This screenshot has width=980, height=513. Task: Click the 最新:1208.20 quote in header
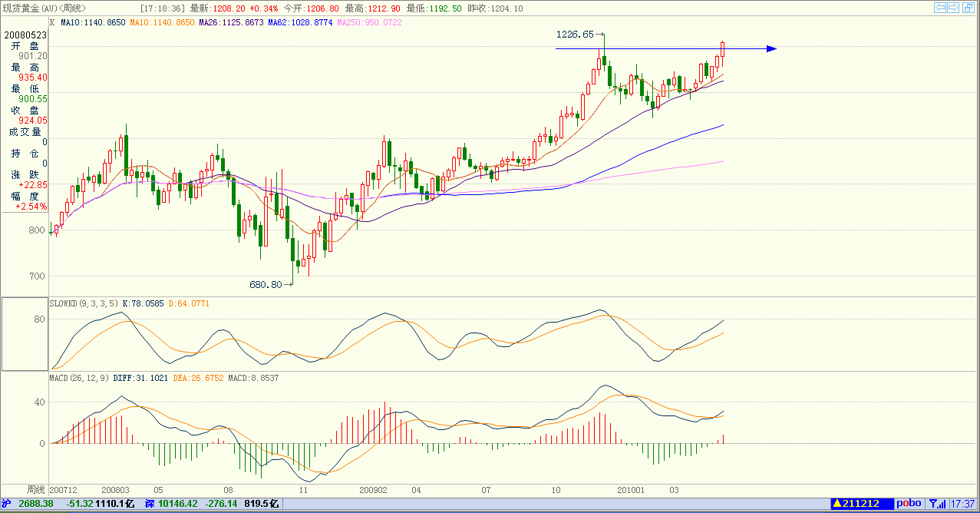(x=218, y=8)
